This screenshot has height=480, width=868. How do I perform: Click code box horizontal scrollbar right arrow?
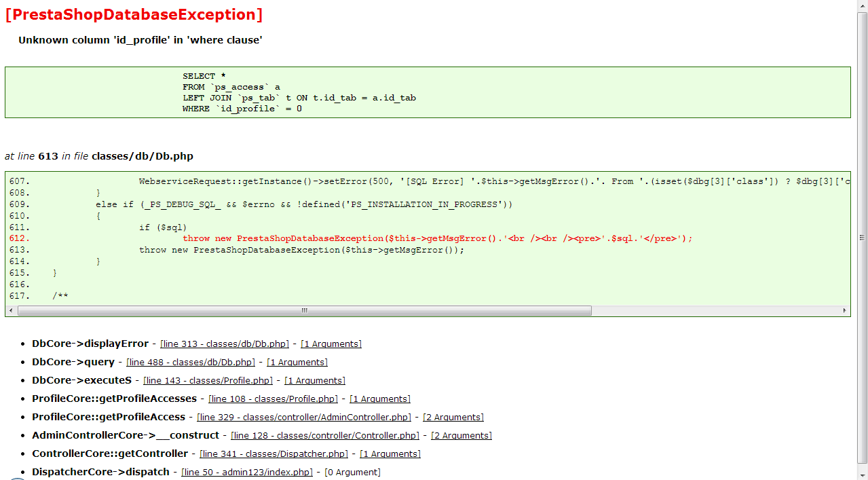click(x=844, y=311)
